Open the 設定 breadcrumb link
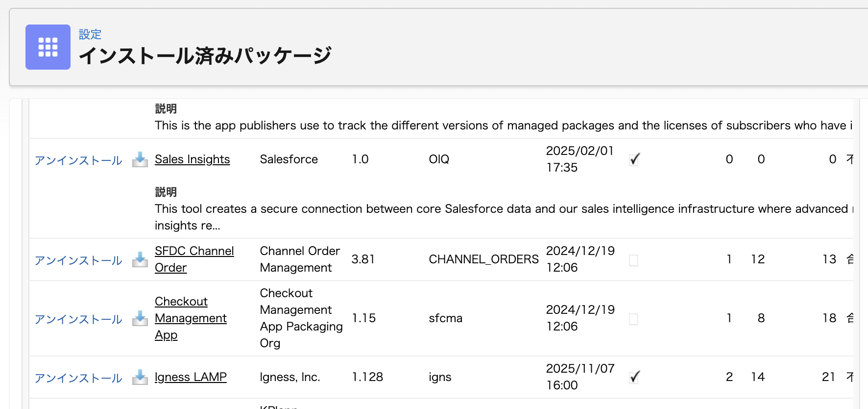This screenshot has height=409, width=868. (x=90, y=34)
